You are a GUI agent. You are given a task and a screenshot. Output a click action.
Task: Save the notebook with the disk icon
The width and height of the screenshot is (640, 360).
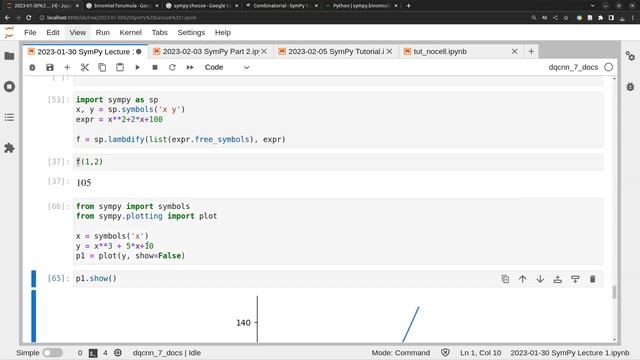click(50, 67)
